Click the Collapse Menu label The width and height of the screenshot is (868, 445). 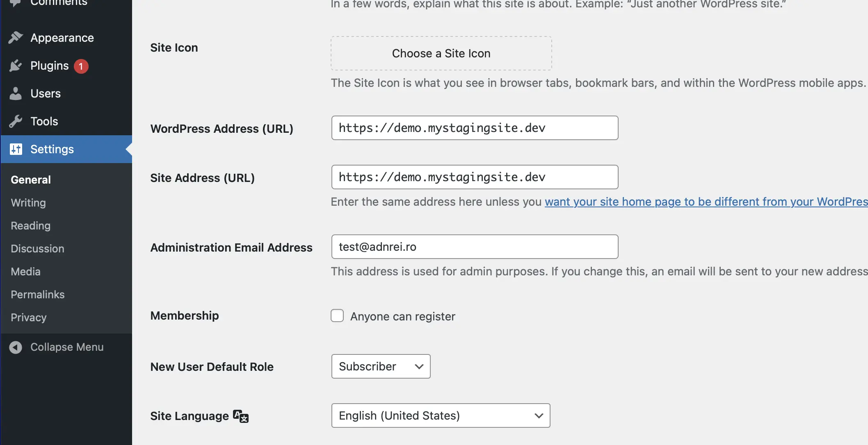67,347
